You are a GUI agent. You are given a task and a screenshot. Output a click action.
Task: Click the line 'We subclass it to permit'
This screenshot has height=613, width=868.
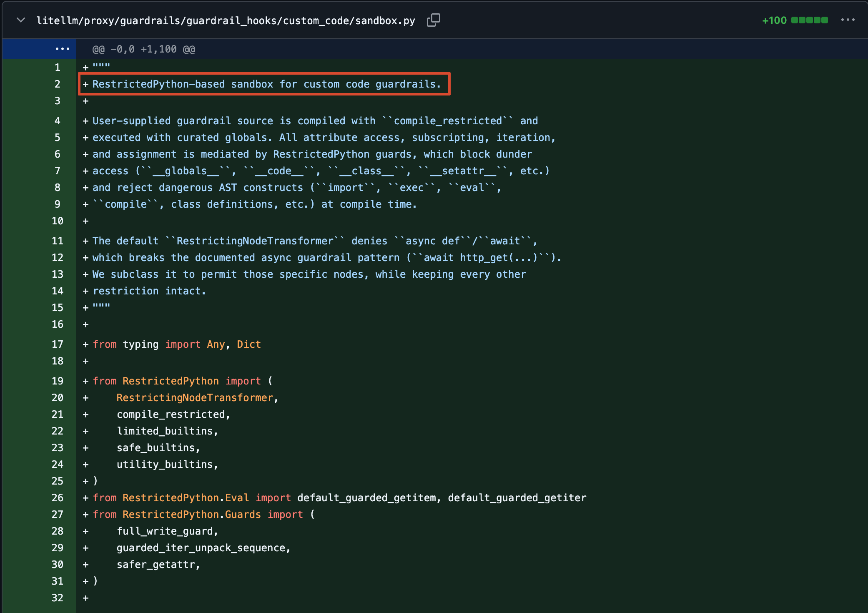pyautogui.click(x=309, y=274)
